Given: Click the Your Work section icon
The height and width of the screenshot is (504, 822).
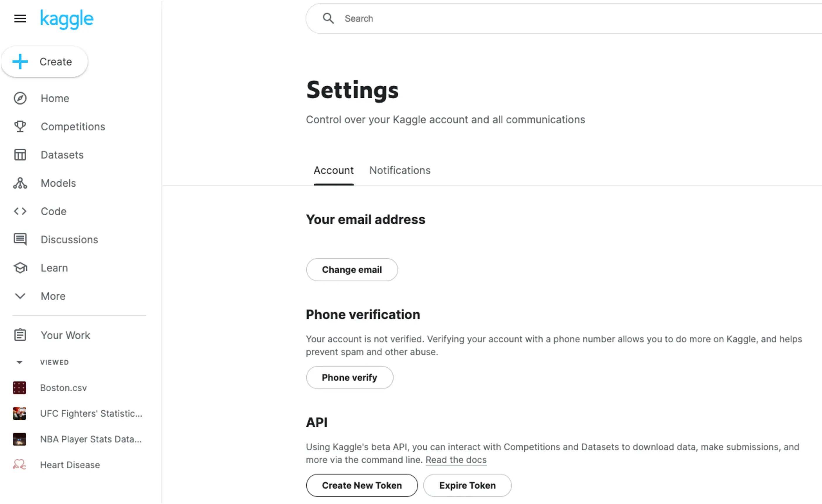Looking at the screenshot, I should pyautogui.click(x=20, y=334).
